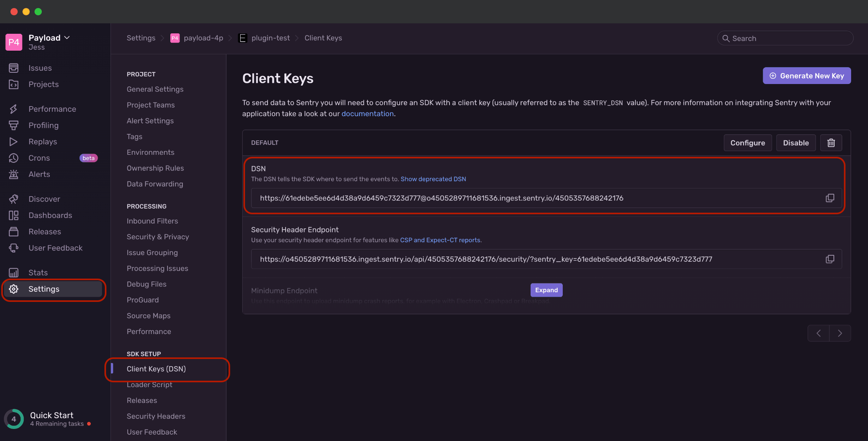Open Project Teams settings
This screenshot has height=441, width=868.
(x=151, y=105)
